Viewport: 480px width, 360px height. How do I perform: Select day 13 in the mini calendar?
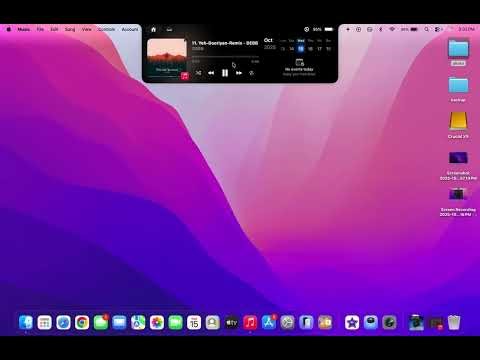(x=283, y=49)
